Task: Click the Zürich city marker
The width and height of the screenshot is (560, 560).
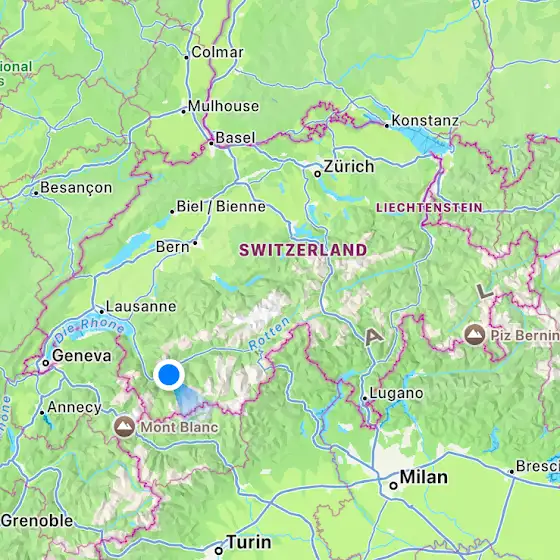Action: tap(318, 174)
